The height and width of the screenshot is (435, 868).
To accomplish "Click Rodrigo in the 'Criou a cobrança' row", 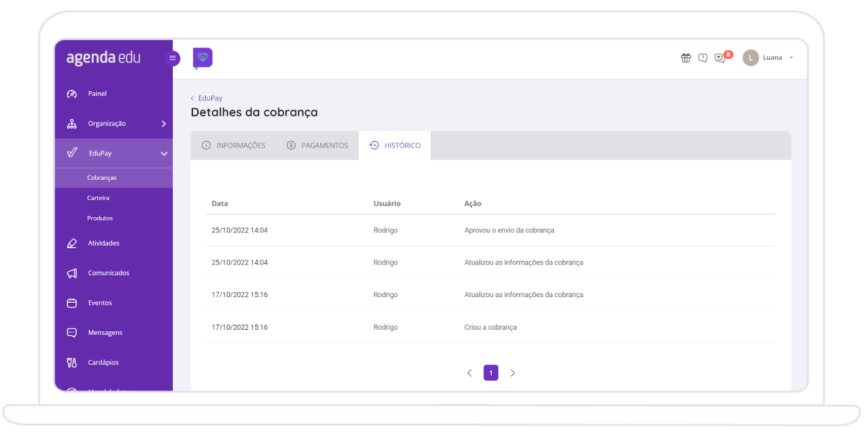I will click(386, 327).
